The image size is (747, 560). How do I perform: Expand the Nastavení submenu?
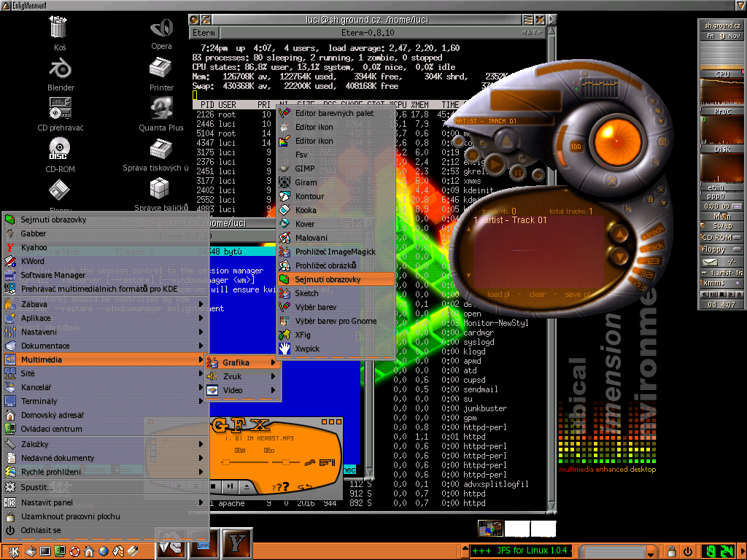tap(106, 332)
